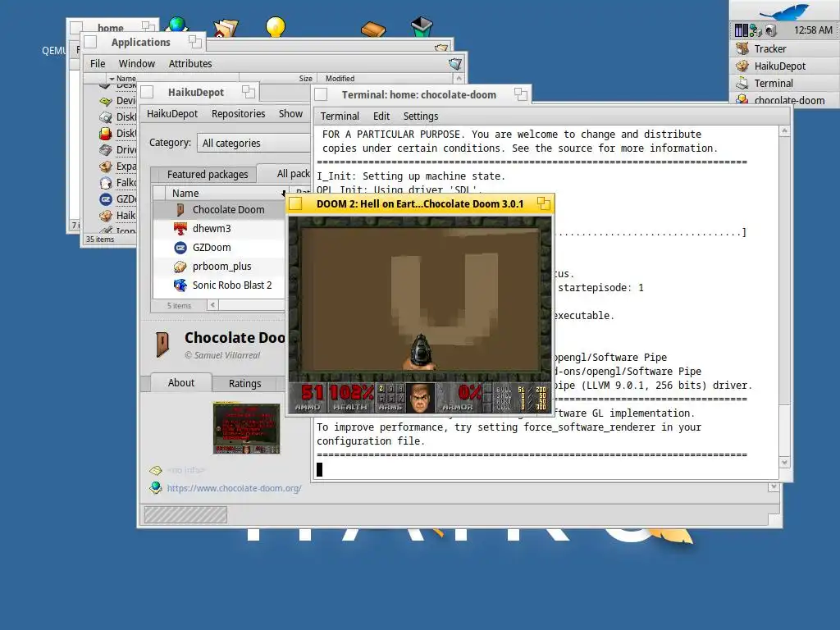The image size is (840, 630).
Task: Open the globe icon on the desktop
Action: point(177,25)
